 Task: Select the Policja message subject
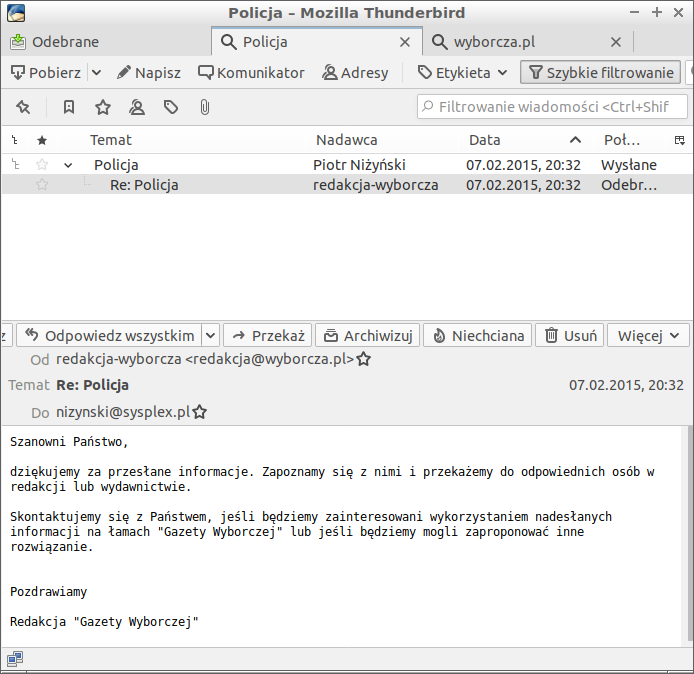coord(116,165)
